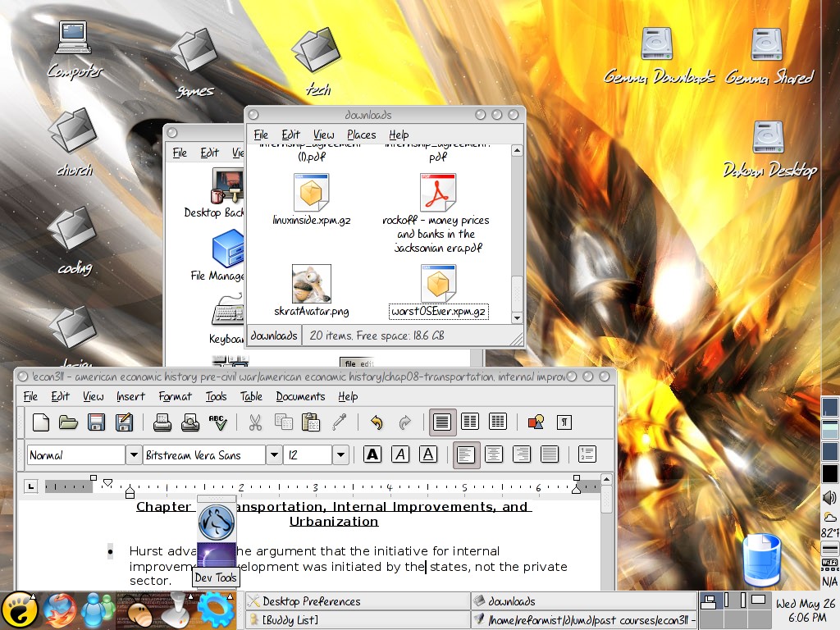Click the GNOME foot main menu icon

tap(20, 610)
